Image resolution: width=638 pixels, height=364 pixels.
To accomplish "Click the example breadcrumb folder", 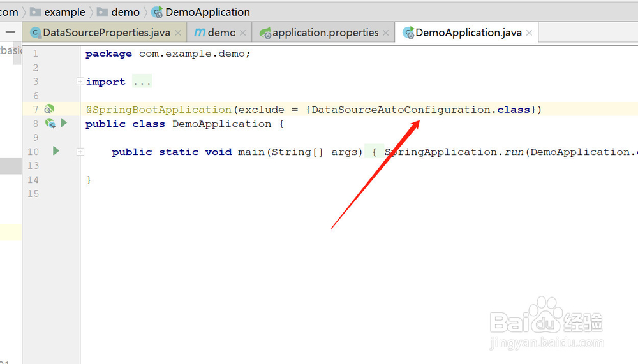I will (58, 12).
